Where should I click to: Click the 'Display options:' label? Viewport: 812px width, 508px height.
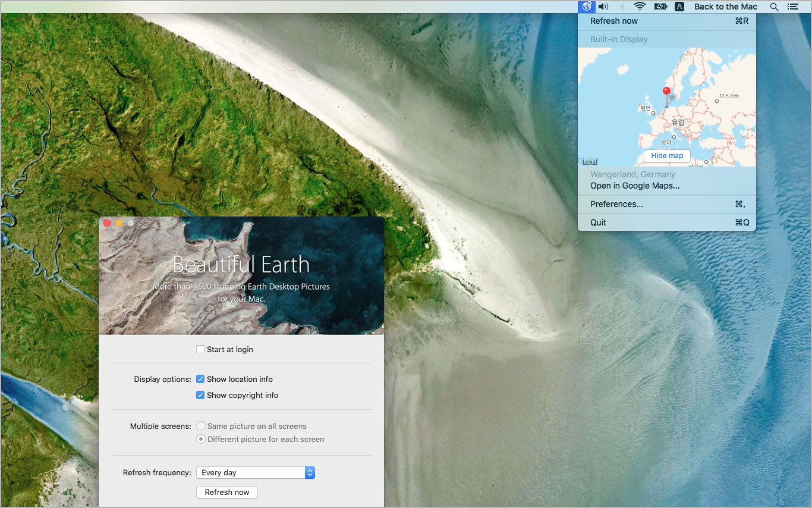click(162, 379)
